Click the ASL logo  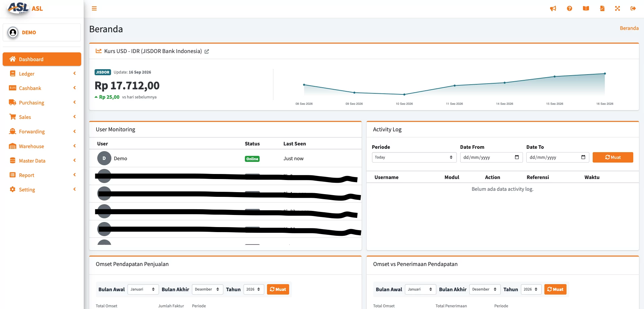point(18,8)
